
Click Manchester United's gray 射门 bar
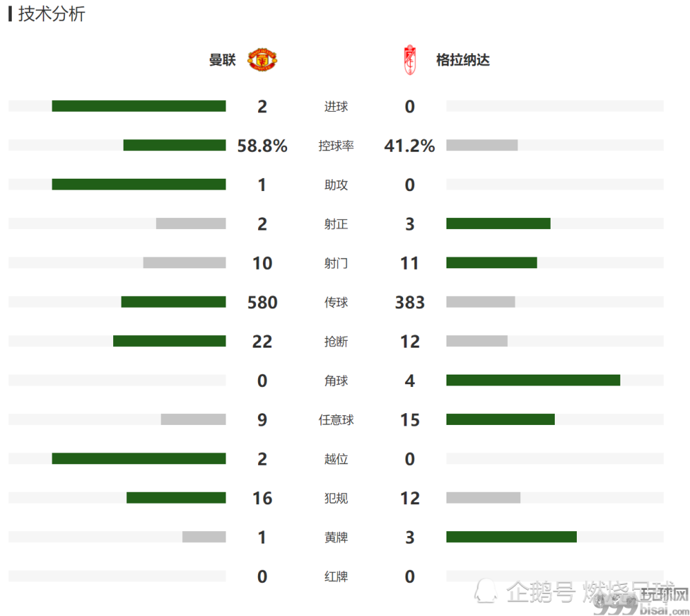184,263
